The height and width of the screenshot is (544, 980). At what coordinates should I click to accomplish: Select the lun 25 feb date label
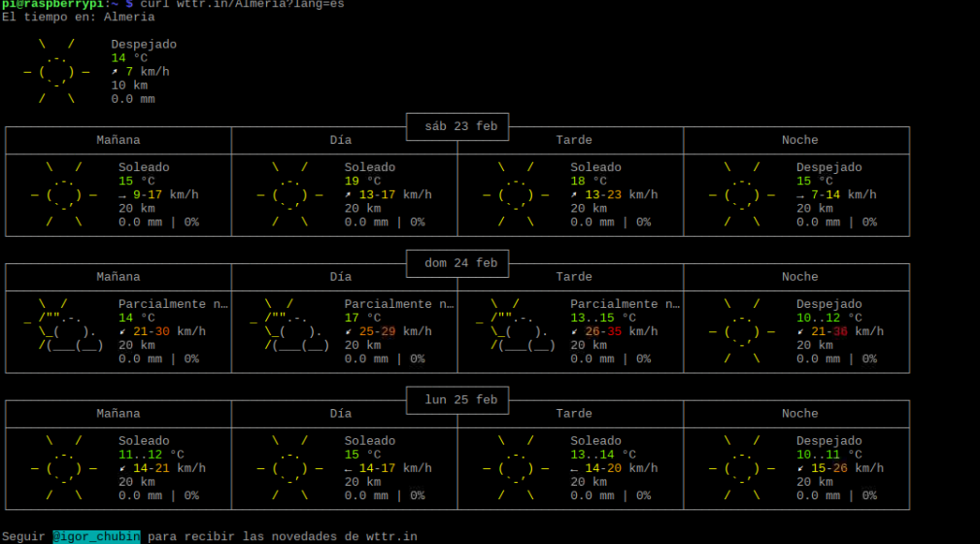tap(460, 400)
